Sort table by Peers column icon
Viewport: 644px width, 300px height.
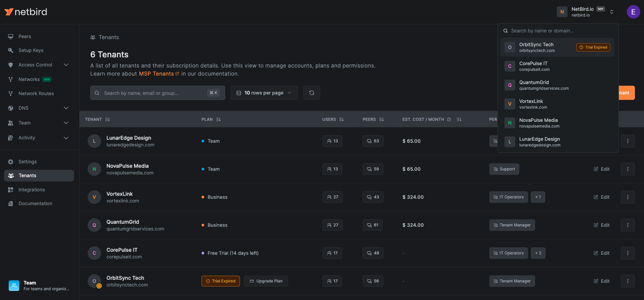381,119
